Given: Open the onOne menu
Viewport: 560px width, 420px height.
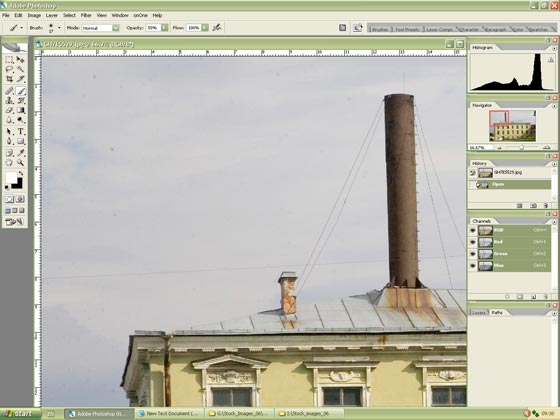Looking at the screenshot, I should [x=140, y=15].
